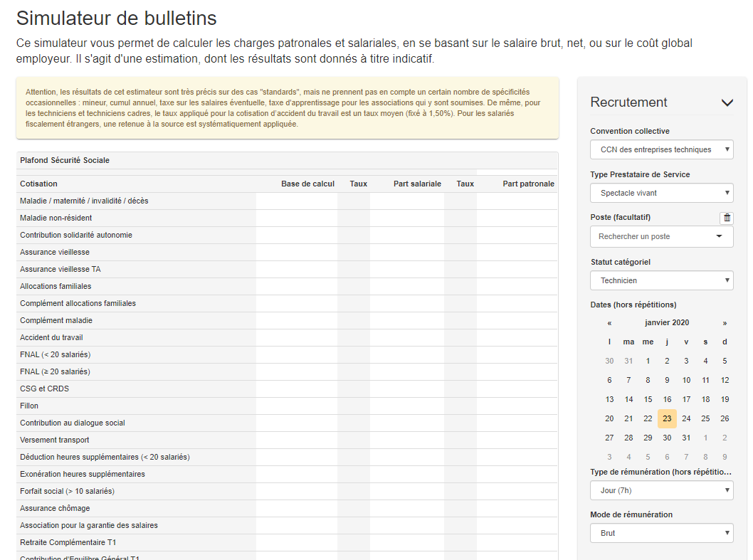753x560 pixels.
Task: Click the 'Contribution solidarité autonomie' row
Action: pos(287,235)
